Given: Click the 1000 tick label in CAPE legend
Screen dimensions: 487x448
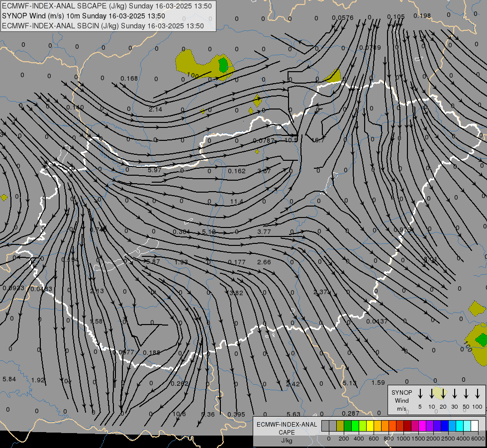Looking at the screenshot, I should [403, 439].
